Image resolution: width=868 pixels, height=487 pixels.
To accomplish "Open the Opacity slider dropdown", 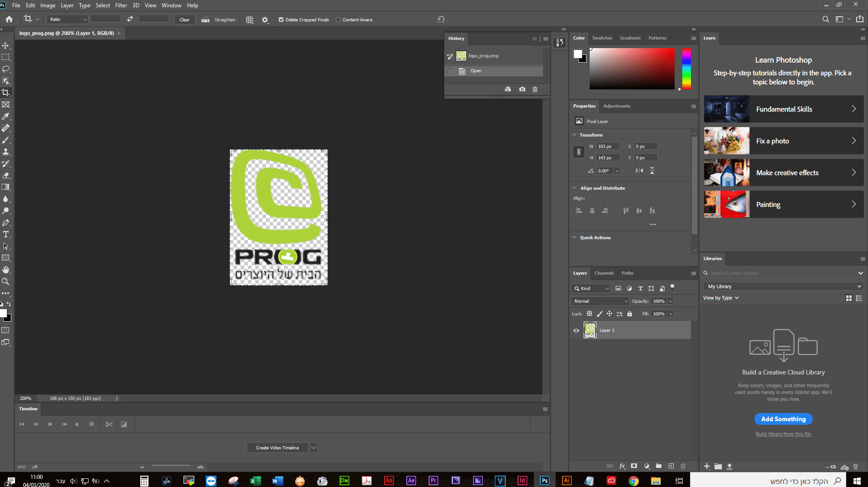I will (671, 301).
